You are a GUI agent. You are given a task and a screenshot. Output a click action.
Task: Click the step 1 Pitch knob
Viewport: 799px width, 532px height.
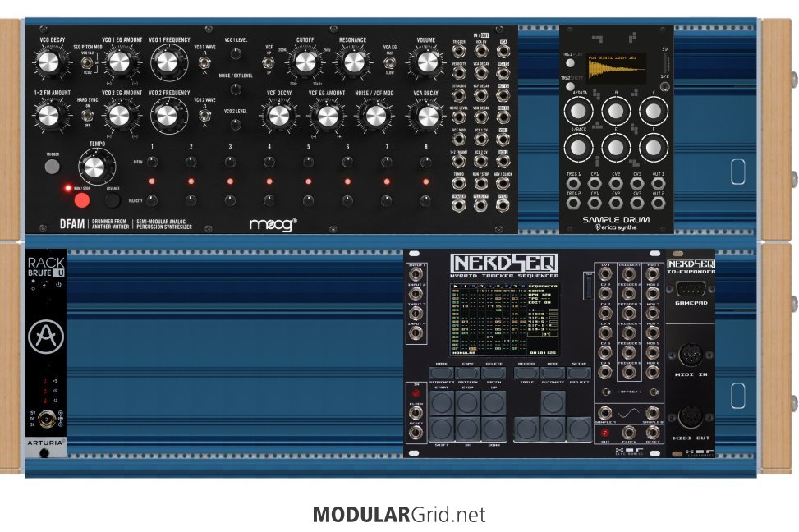click(152, 162)
